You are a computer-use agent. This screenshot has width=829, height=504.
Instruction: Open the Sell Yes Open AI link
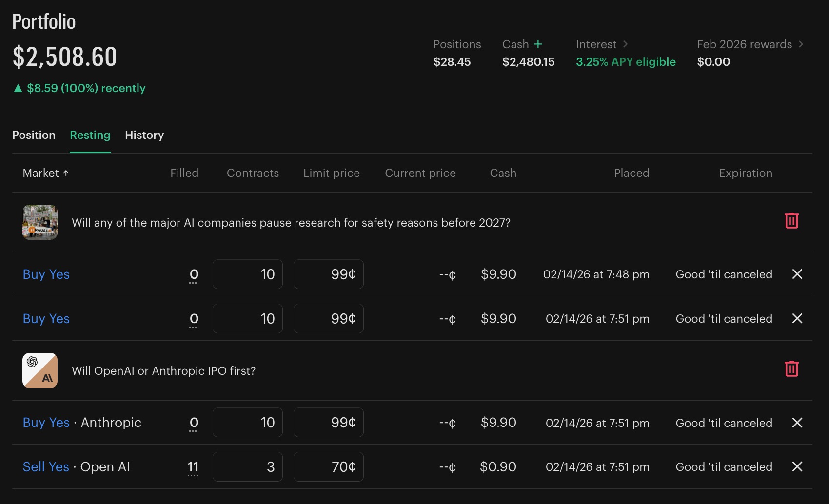click(46, 467)
